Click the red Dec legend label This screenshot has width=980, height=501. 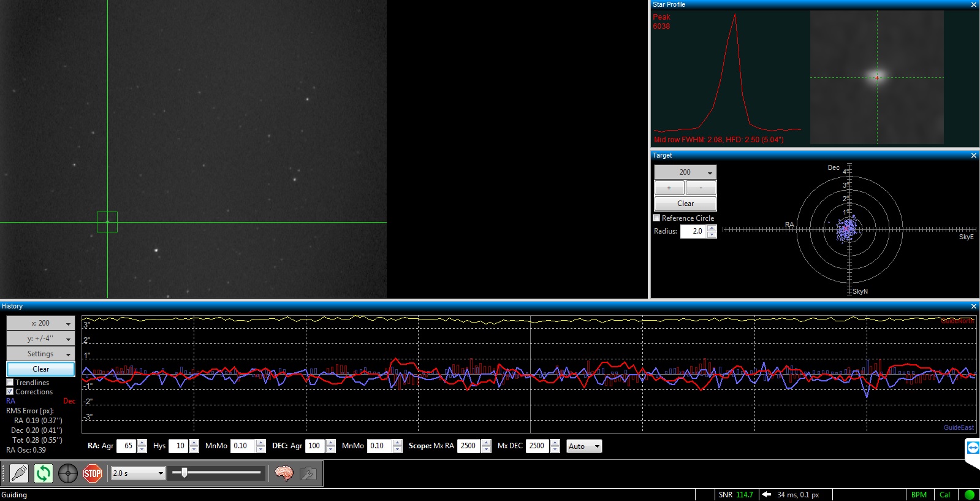pos(69,401)
